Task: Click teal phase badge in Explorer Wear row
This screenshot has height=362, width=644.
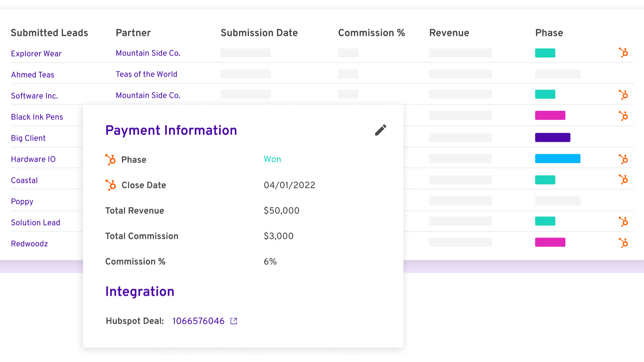Action: click(545, 53)
